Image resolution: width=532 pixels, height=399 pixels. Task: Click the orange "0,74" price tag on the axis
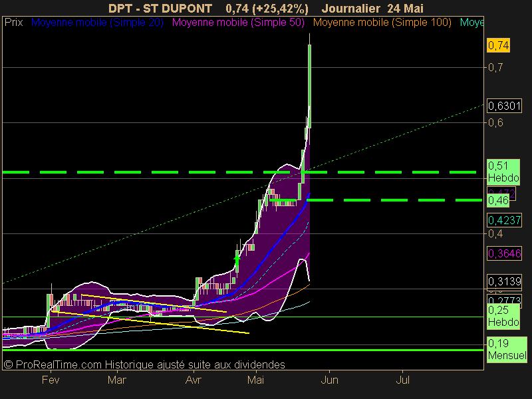[498, 45]
